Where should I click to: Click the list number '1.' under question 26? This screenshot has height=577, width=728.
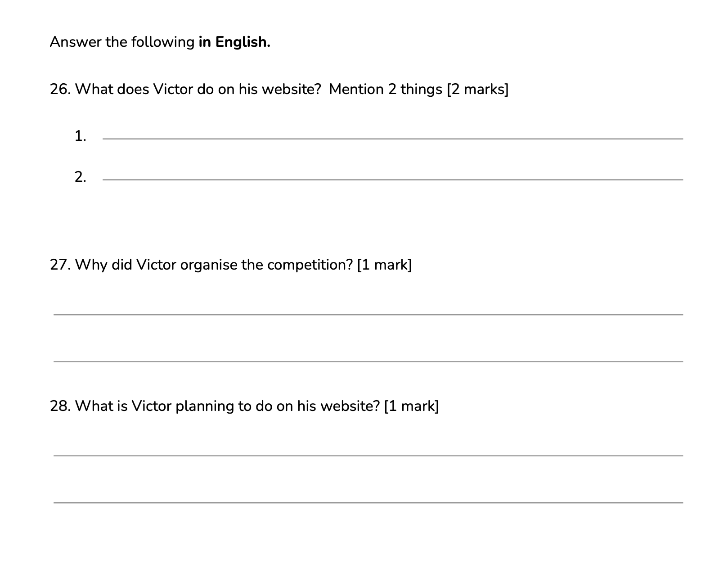click(81, 136)
